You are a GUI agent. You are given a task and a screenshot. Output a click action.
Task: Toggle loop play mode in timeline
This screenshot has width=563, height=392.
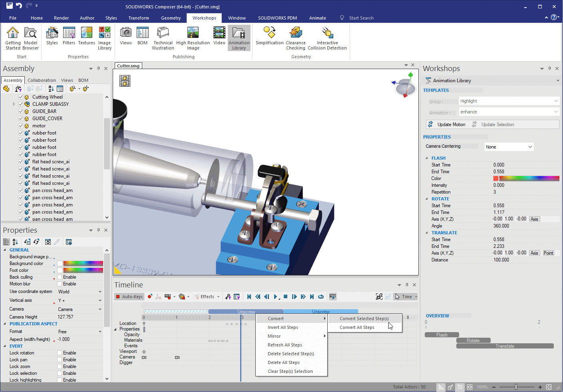pyautogui.click(x=320, y=297)
